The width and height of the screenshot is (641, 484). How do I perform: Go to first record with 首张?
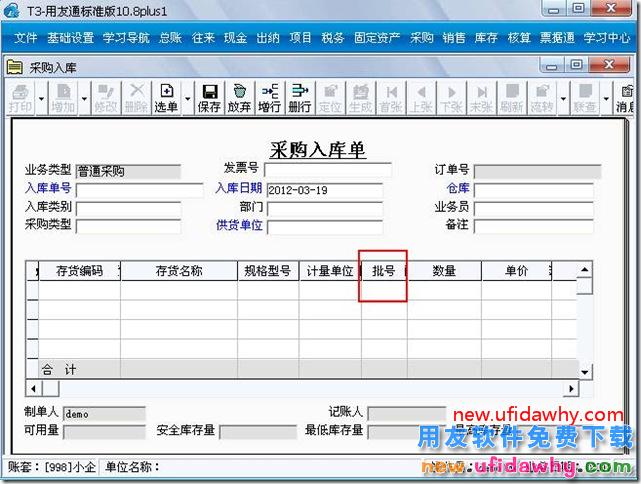coord(391,98)
